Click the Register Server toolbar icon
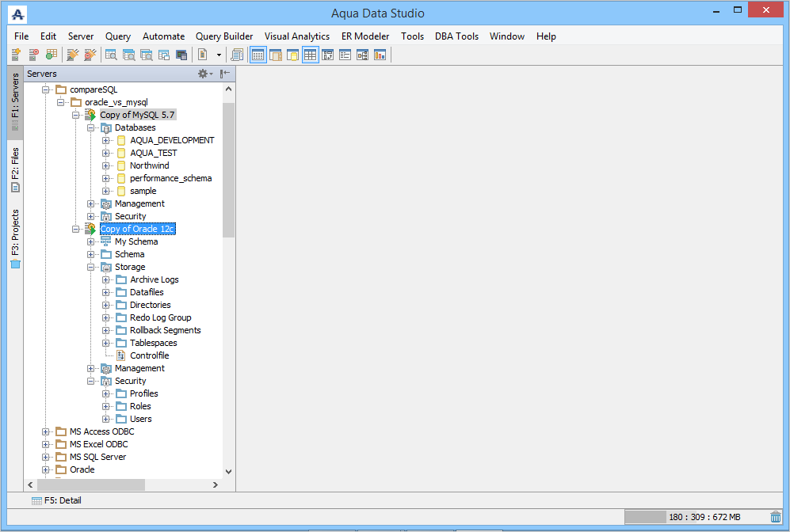This screenshot has height=532, width=790. pyautogui.click(x=16, y=55)
